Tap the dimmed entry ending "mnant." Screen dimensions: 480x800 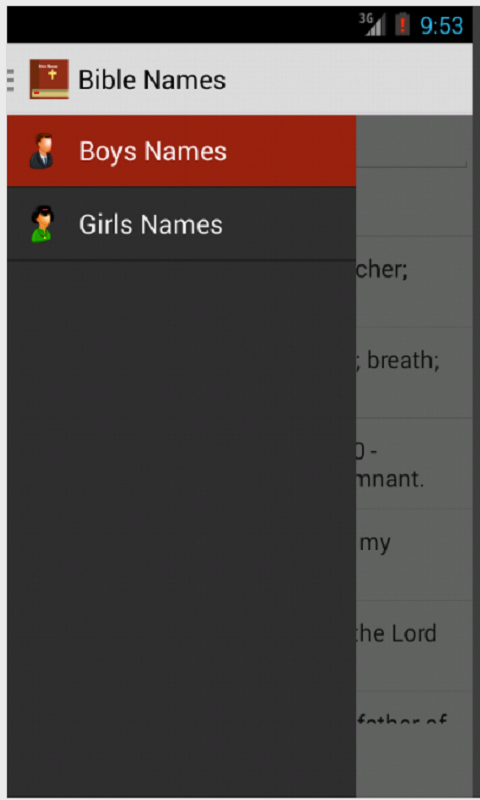point(414,464)
